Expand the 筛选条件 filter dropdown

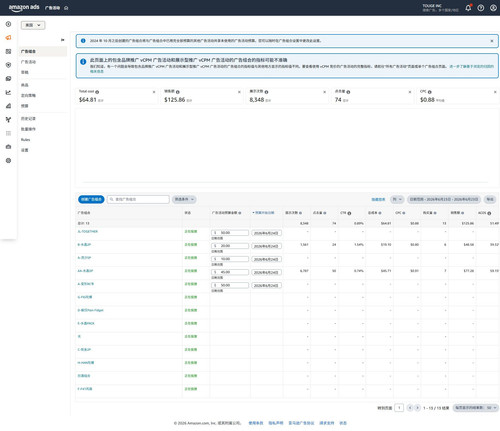point(184,199)
